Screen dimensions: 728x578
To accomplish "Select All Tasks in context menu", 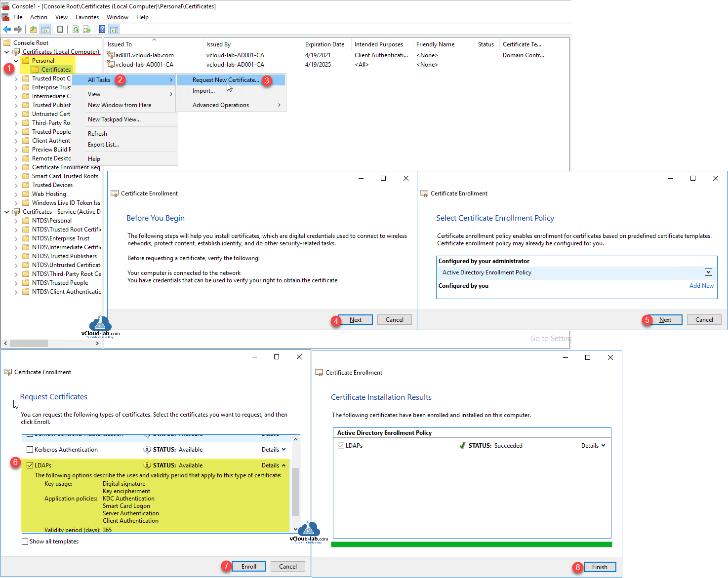I will [124, 80].
